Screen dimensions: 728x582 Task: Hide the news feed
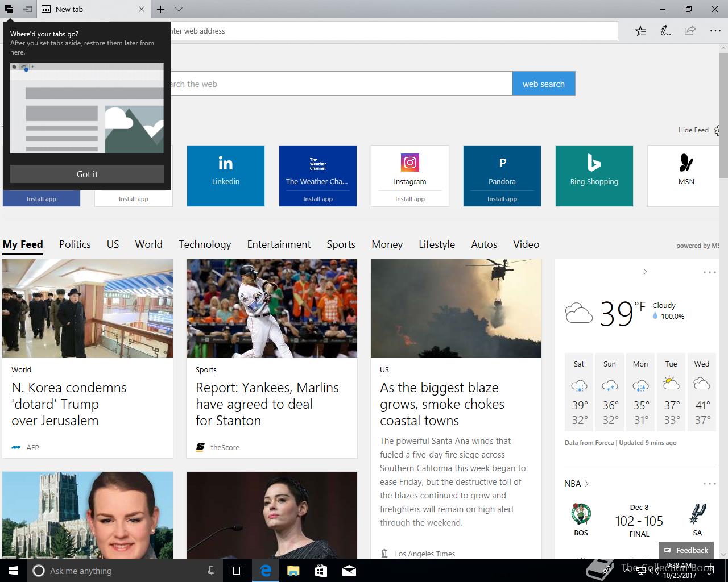(693, 130)
